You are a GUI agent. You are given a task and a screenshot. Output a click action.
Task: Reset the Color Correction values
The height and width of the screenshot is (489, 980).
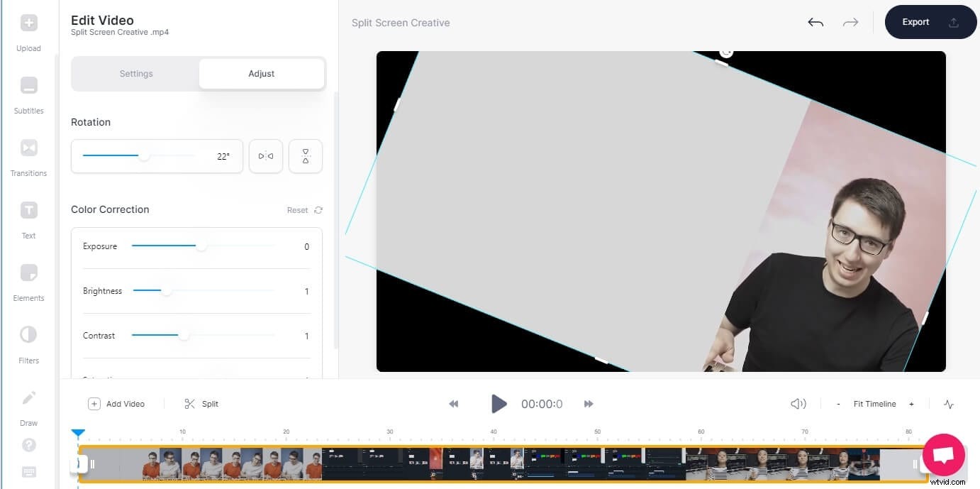tap(304, 209)
